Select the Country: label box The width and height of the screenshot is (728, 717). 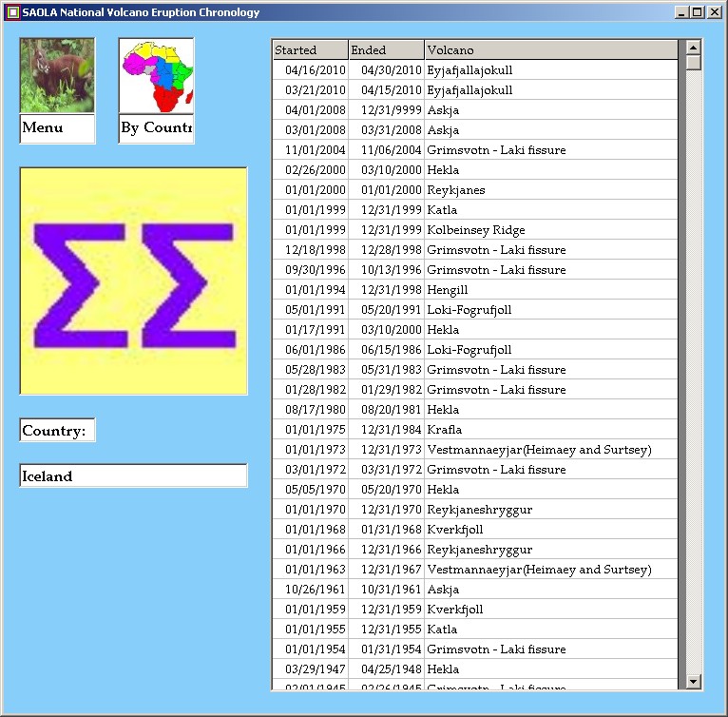point(57,431)
